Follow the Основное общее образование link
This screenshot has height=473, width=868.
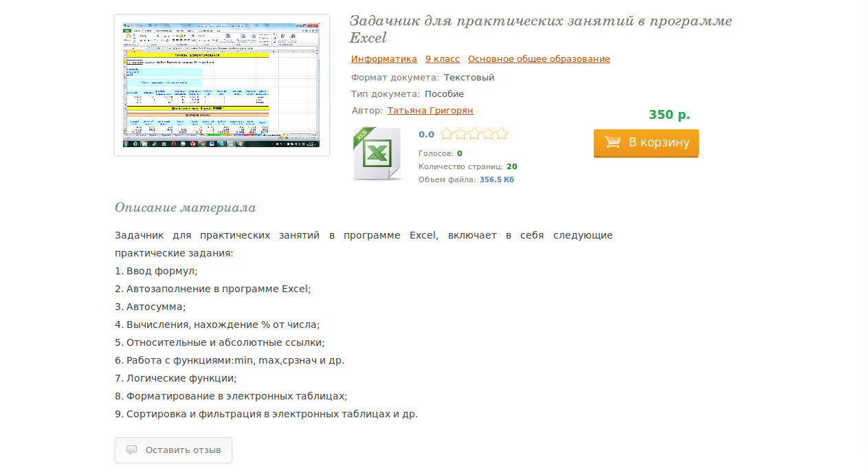[539, 59]
